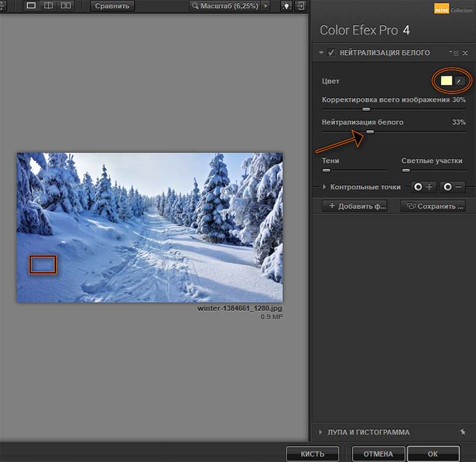Open the Цвет color swatch
Screen dimensions: 476x462
click(446, 81)
